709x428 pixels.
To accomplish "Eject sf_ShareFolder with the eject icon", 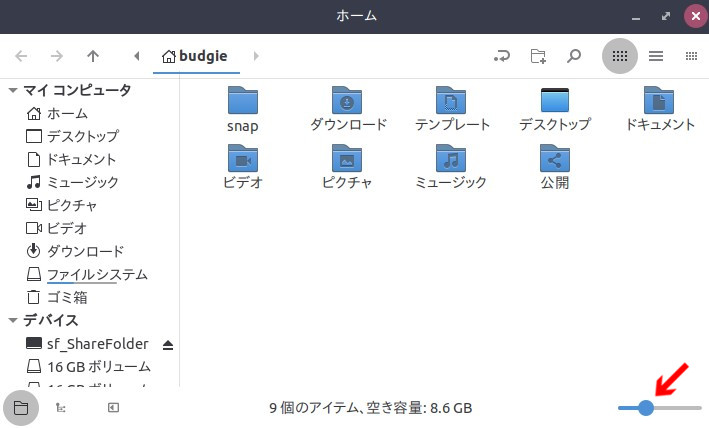I will tap(168, 345).
